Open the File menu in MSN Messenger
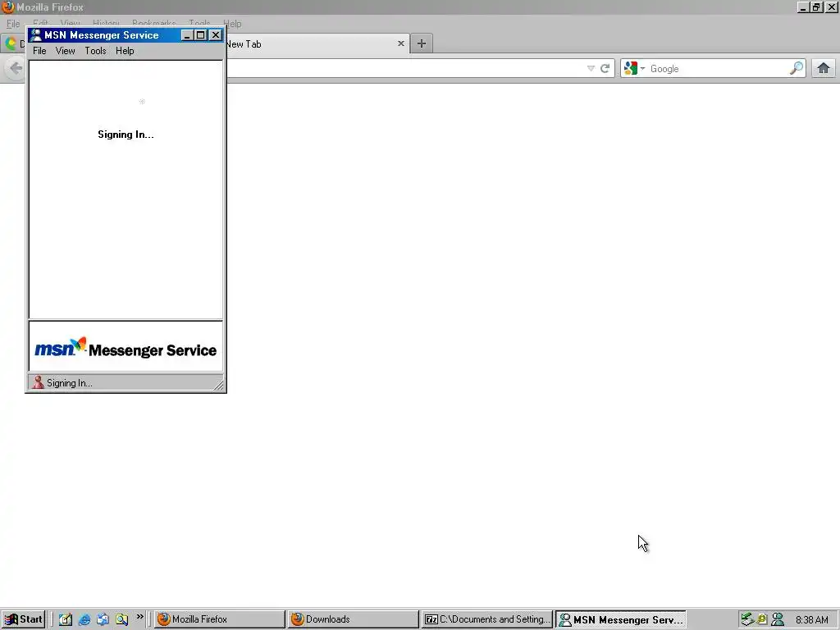 coord(39,51)
